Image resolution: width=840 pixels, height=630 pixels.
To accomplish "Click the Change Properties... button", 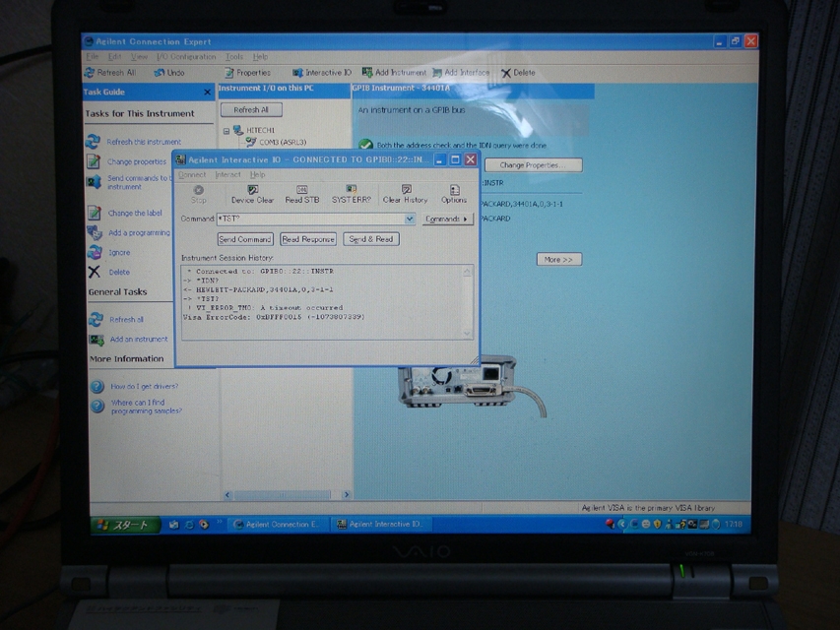I will 533,165.
